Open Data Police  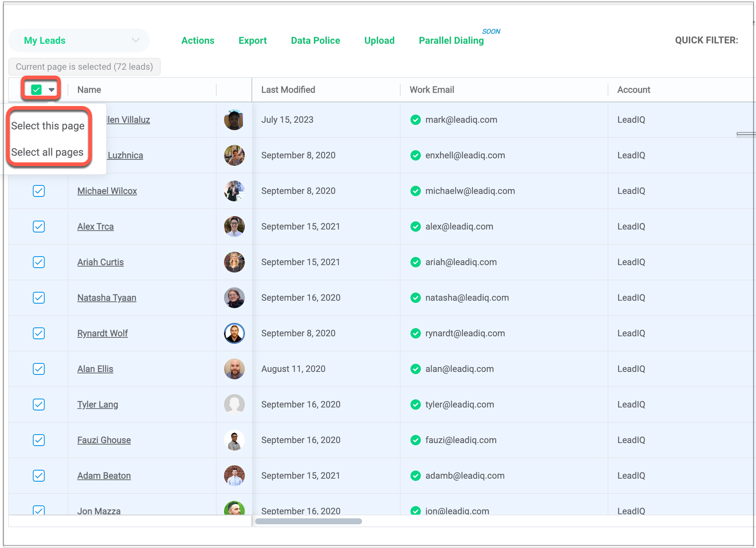click(x=315, y=40)
